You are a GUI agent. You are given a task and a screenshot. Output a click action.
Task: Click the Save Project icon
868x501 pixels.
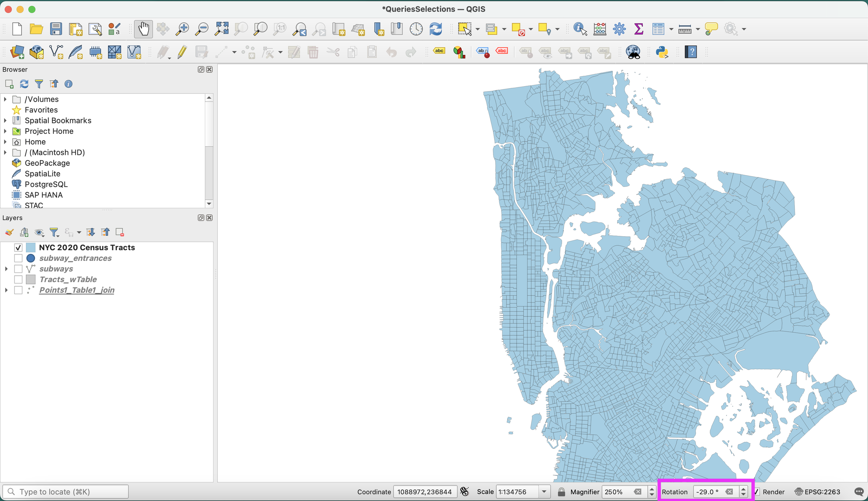coord(56,29)
